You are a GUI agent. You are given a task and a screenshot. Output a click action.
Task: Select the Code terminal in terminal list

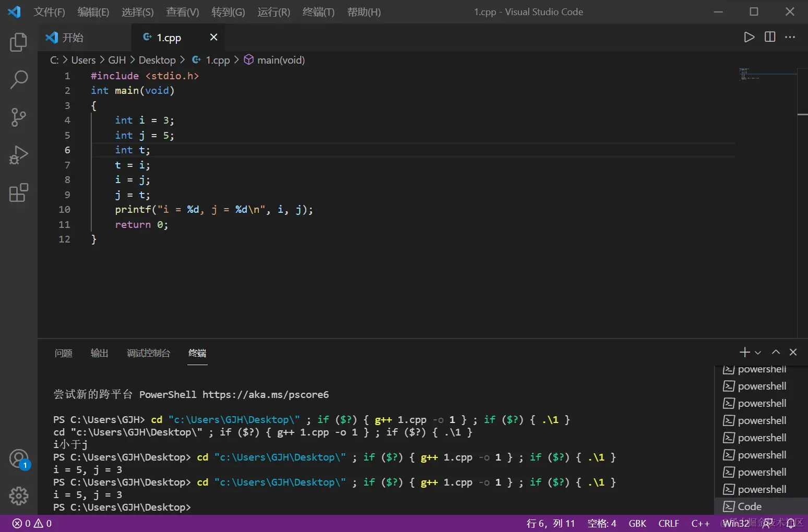click(x=761, y=506)
